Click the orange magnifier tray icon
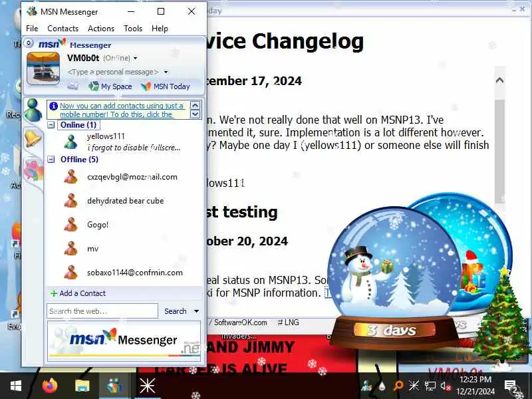532x399 pixels. pos(398,386)
